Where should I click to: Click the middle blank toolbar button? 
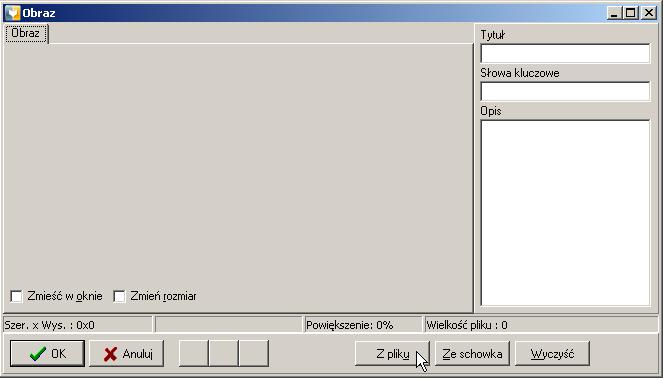(x=224, y=353)
